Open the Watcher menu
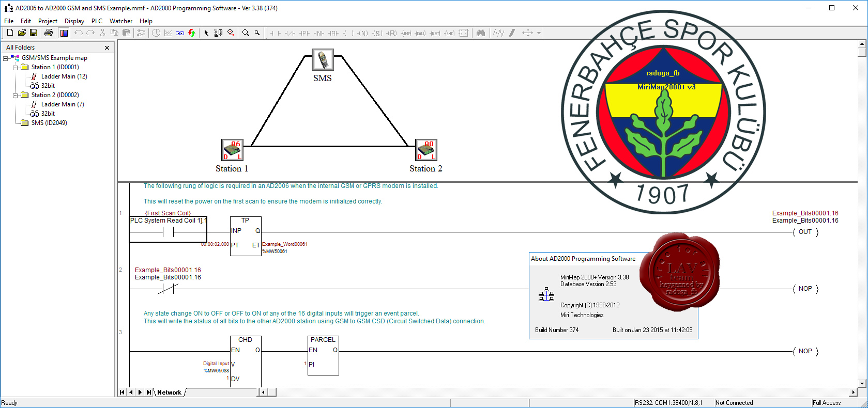 click(x=121, y=21)
